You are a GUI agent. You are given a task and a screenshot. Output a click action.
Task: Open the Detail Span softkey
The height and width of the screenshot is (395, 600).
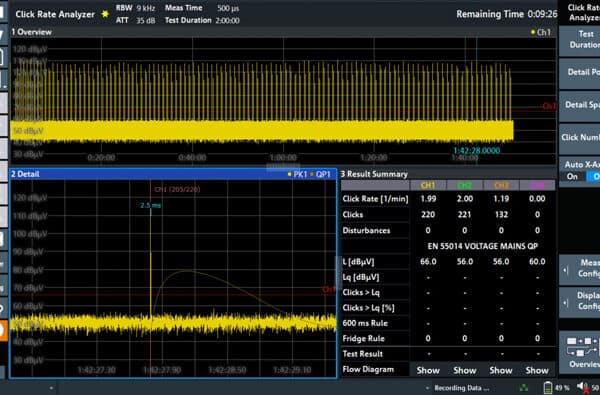click(580, 105)
